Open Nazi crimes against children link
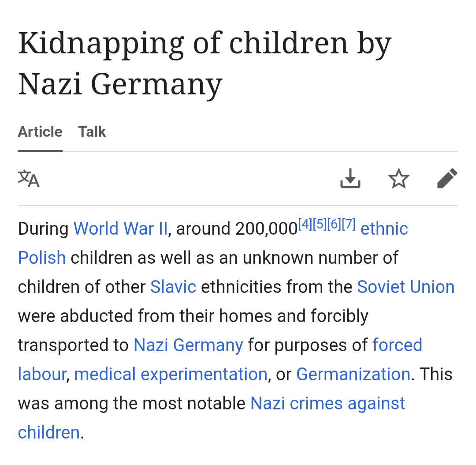This screenshot has width=476, height=465. pos(327,403)
